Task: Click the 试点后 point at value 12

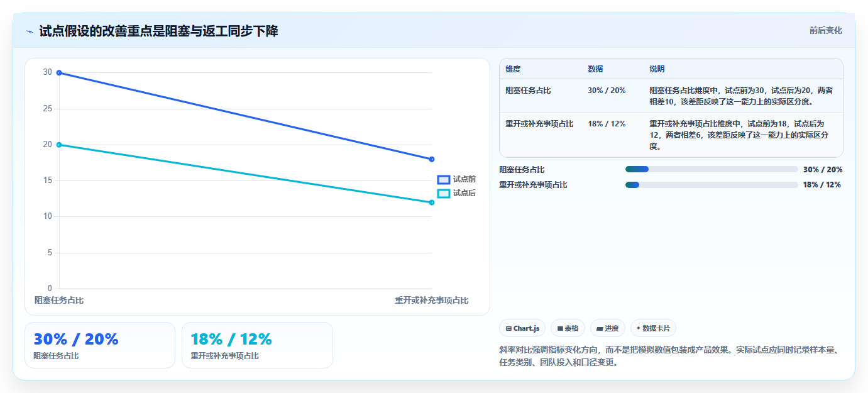Action: 432,202
